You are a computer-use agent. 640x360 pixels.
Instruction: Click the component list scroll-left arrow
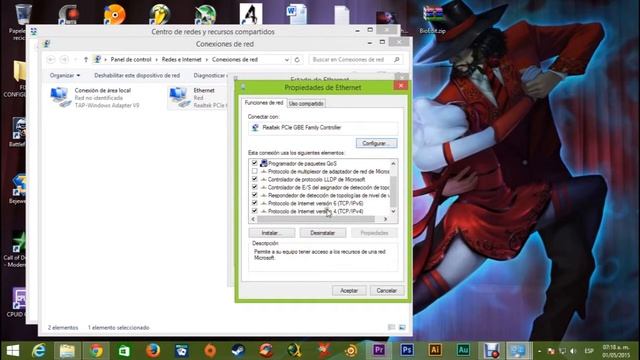(253, 219)
